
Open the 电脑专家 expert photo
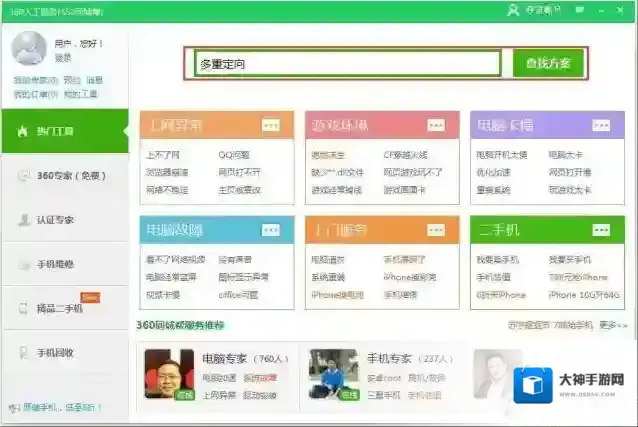169,374
